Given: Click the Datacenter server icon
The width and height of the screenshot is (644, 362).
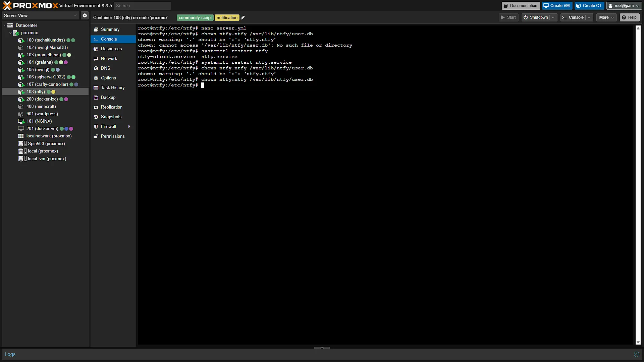Looking at the screenshot, I should [10, 25].
